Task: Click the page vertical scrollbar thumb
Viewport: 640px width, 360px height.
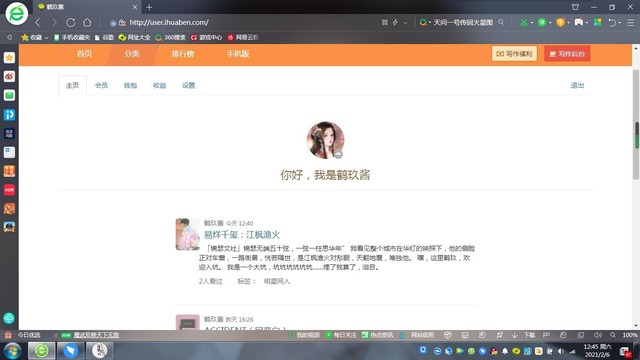Action: coord(636,124)
